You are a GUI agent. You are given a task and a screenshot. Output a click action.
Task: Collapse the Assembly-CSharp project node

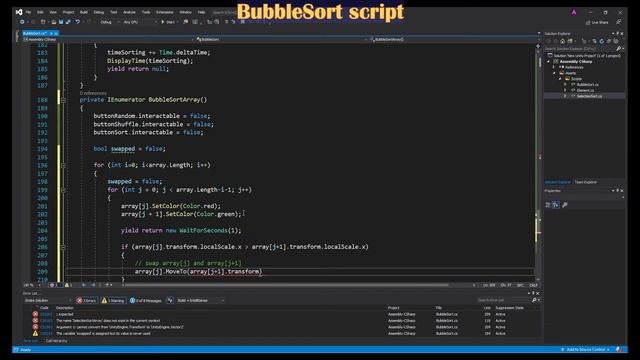(x=549, y=62)
